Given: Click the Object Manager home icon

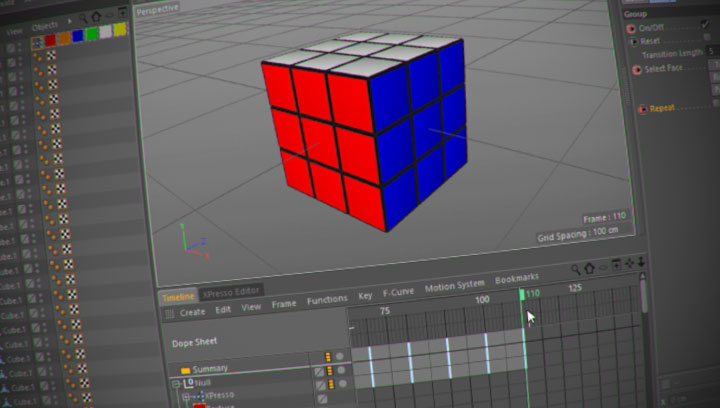Looking at the screenshot, I should click(x=96, y=17).
